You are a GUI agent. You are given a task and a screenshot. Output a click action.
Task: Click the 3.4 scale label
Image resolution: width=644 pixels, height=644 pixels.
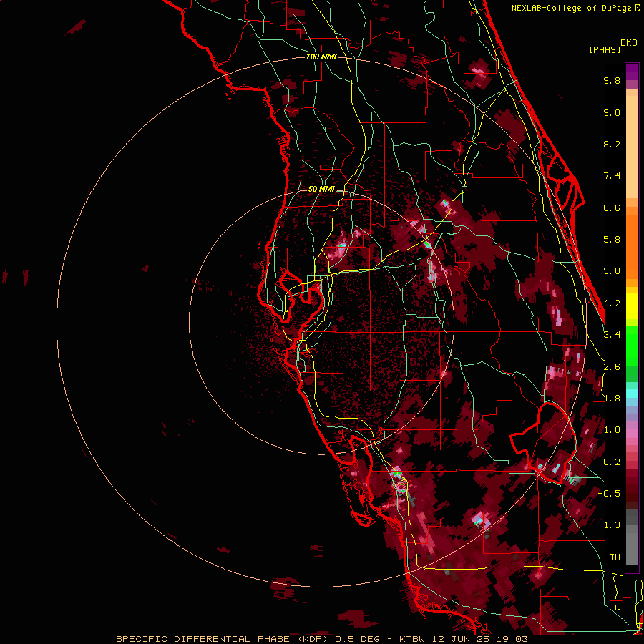(612, 335)
